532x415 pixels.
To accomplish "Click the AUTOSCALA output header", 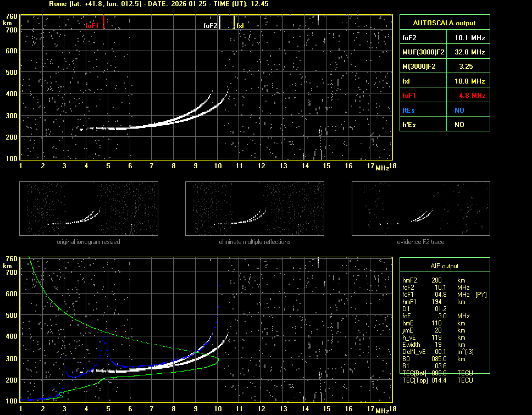I will pyautogui.click(x=444, y=23).
